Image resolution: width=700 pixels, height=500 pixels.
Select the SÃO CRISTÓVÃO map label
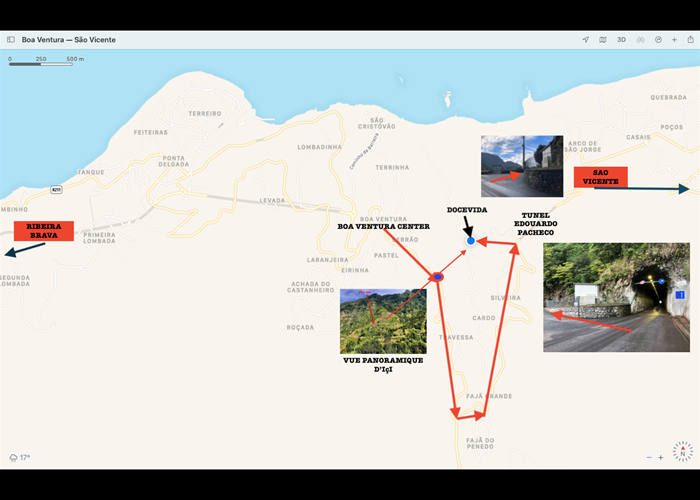[377, 123]
